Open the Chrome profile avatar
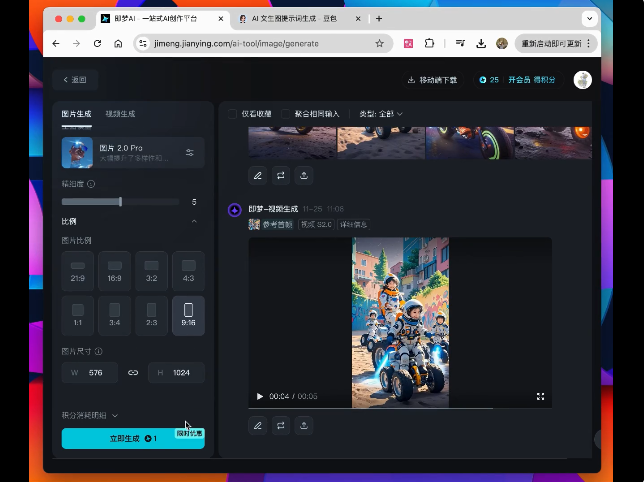Screen dimensions: 644x482 (502, 44)
